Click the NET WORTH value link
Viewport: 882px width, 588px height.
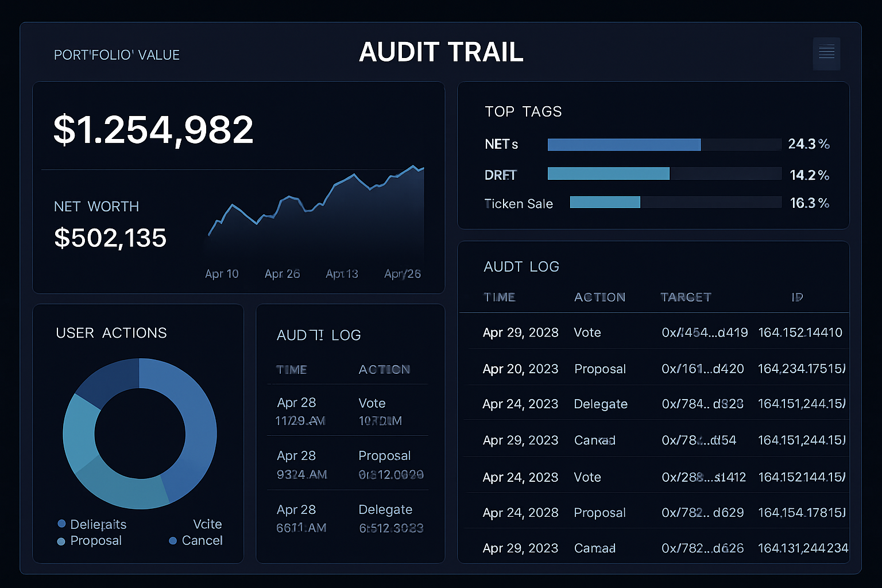tap(110, 238)
